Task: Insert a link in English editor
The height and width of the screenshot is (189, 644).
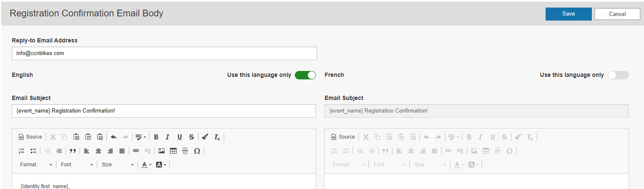Action: (x=136, y=151)
